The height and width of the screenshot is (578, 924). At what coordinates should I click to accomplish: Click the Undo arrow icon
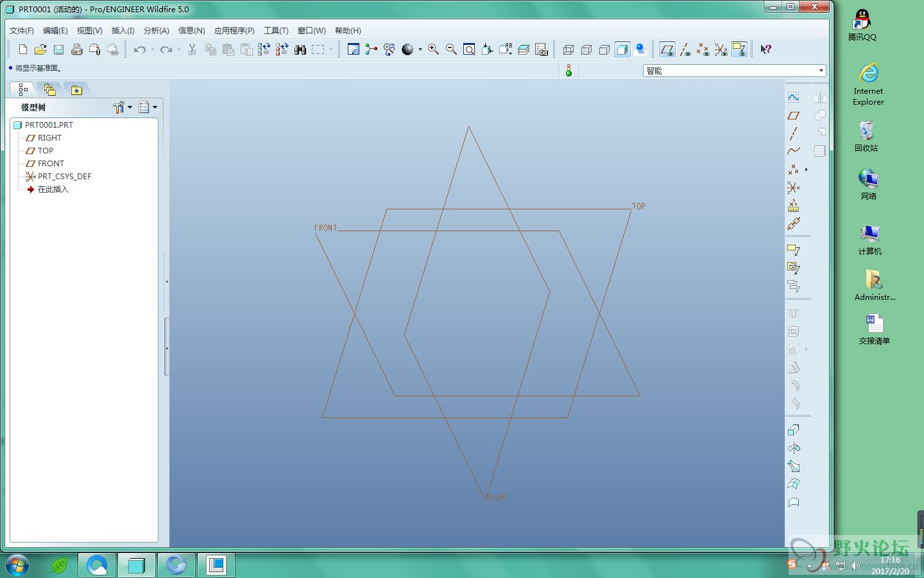[139, 49]
